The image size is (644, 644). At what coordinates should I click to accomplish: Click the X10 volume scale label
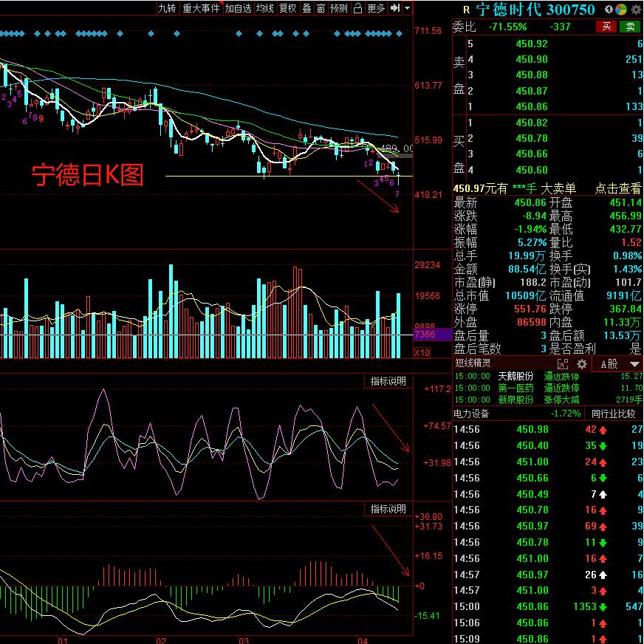tap(422, 353)
